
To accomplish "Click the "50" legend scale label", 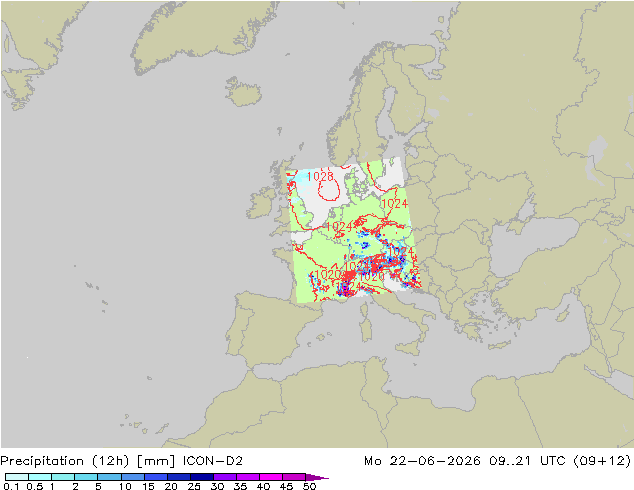I will point(309,486).
